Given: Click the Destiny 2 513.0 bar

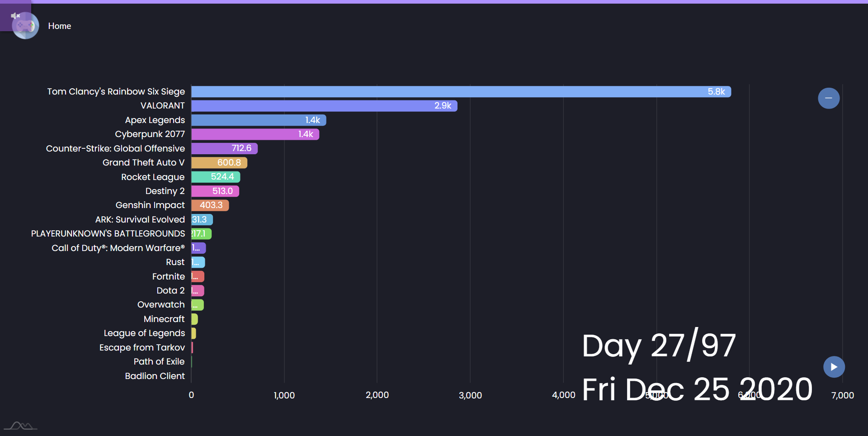Looking at the screenshot, I should 215,191.
